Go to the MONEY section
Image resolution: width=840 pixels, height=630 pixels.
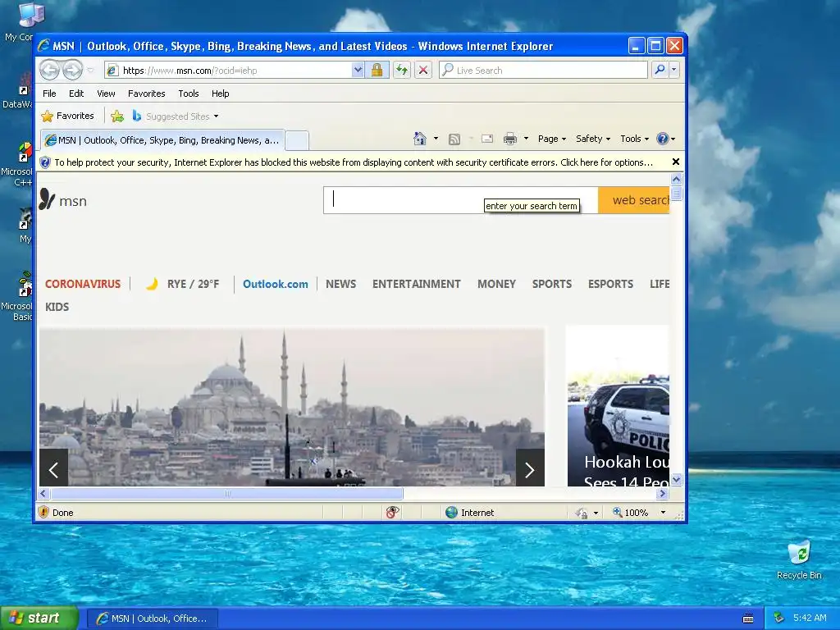click(x=496, y=284)
